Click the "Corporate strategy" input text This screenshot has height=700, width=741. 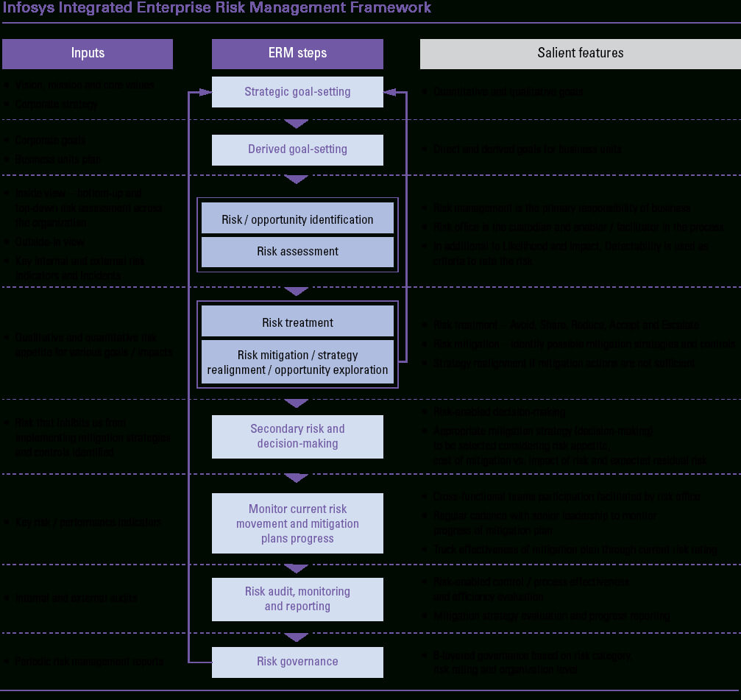[56, 104]
